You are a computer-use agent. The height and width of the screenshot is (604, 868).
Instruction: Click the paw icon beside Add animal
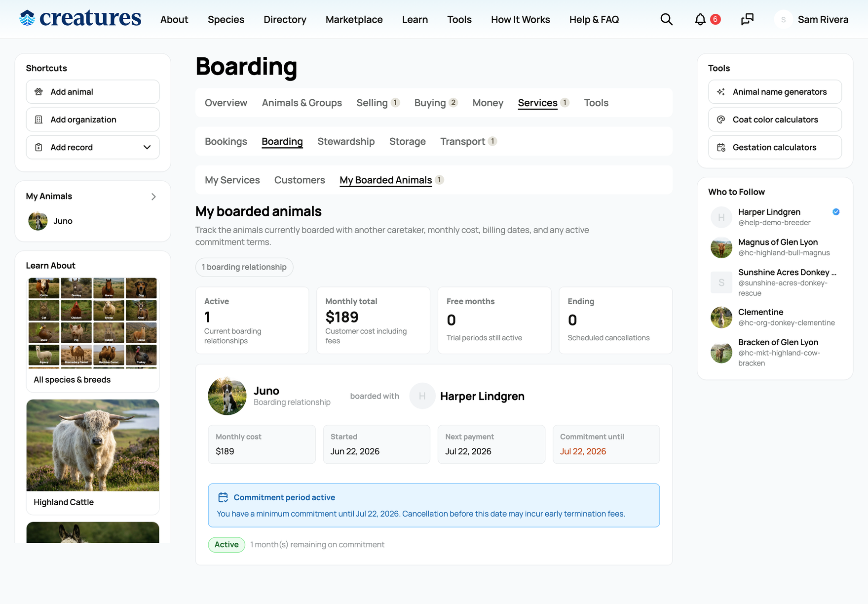click(38, 92)
